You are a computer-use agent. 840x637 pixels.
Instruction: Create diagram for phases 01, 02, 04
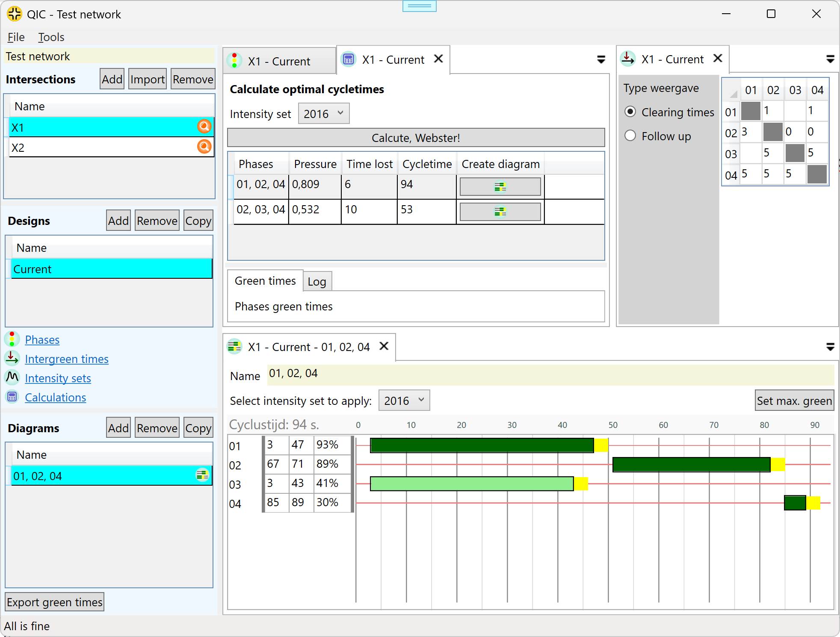pos(500,187)
